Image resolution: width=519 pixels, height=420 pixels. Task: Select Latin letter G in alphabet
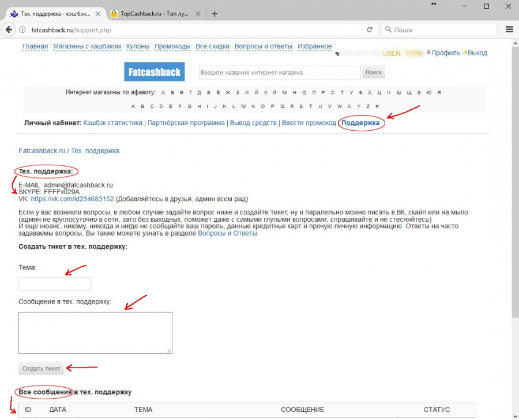(190, 107)
